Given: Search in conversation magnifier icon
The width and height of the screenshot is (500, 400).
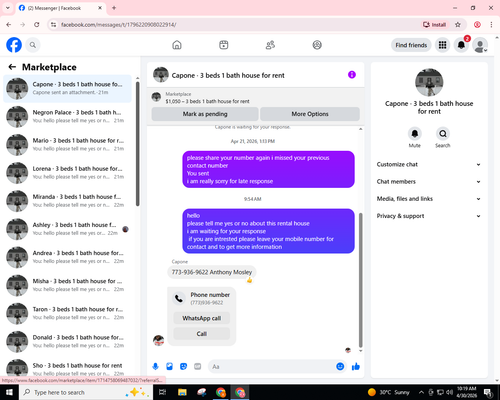Looking at the screenshot, I should coord(443,134).
